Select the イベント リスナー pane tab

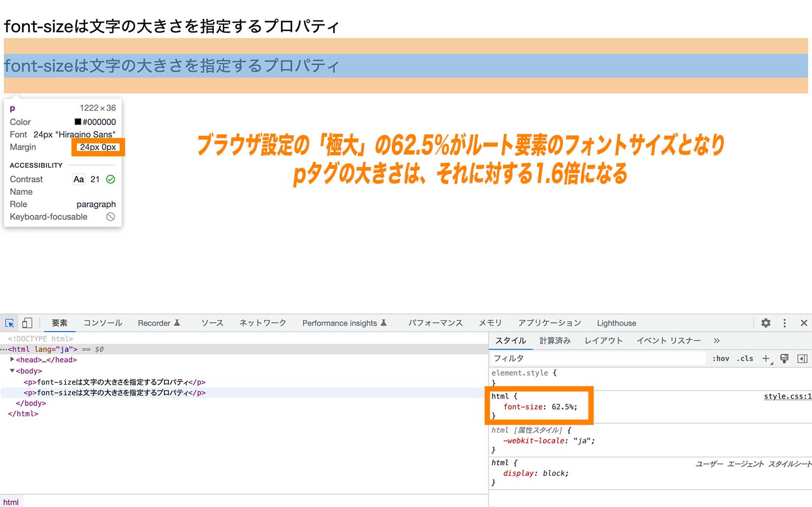pos(669,340)
